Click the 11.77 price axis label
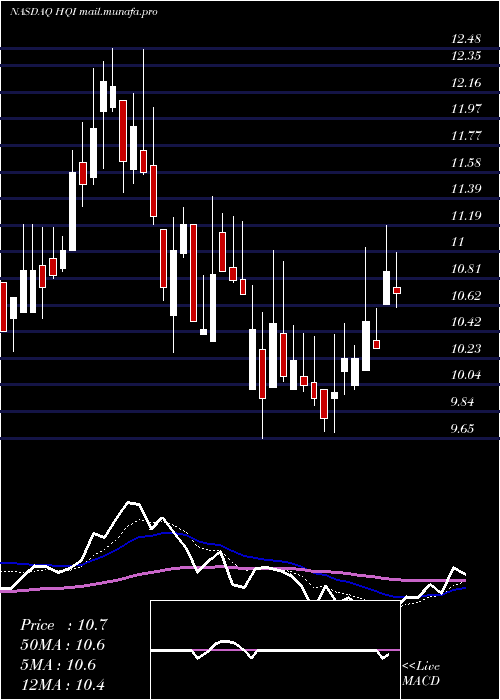This screenshot has height=700, width=500. 466,135
